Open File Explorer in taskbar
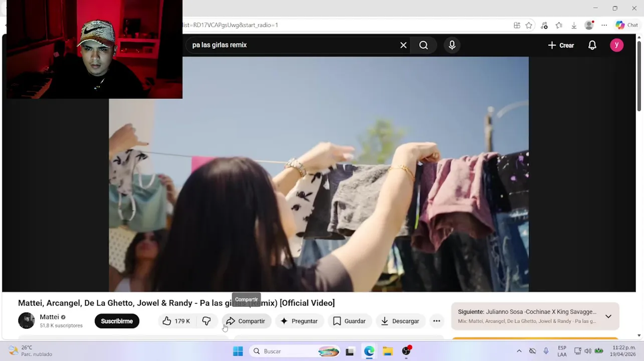The image size is (644, 361). tap(387, 351)
